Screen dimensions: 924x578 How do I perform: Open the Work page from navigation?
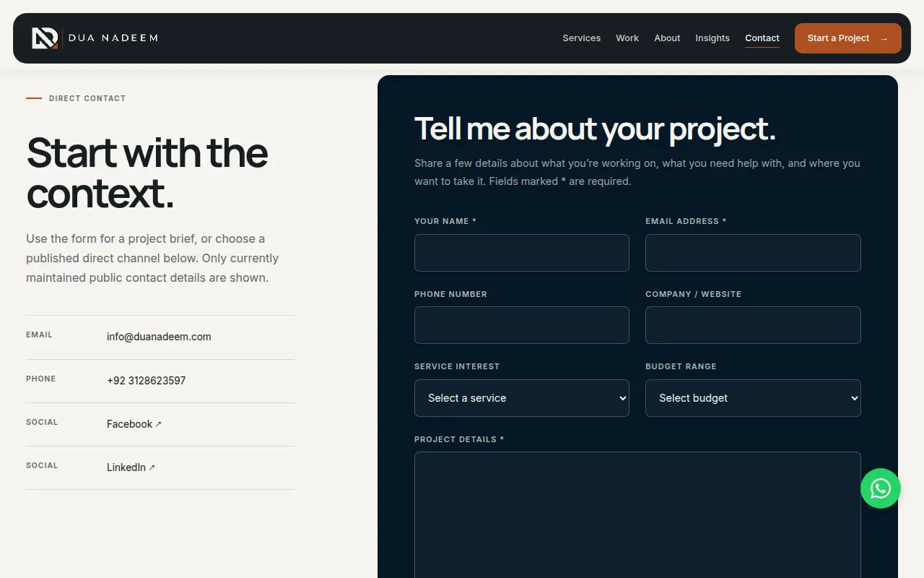click(627, 38)
